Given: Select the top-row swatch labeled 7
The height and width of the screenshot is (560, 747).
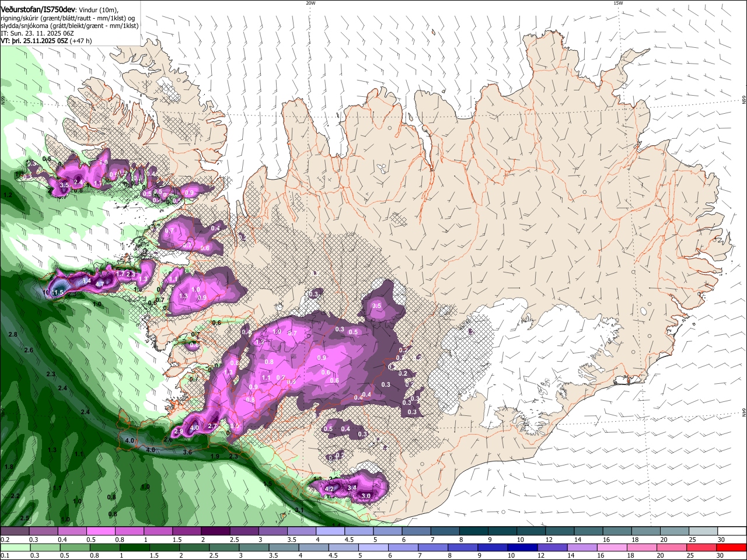Looking at the screenshot, I should [444, 531].
